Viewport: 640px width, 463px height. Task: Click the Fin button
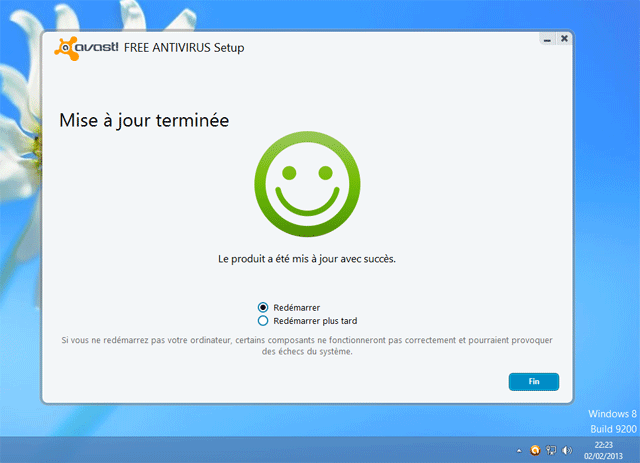(x=533, y=381)
